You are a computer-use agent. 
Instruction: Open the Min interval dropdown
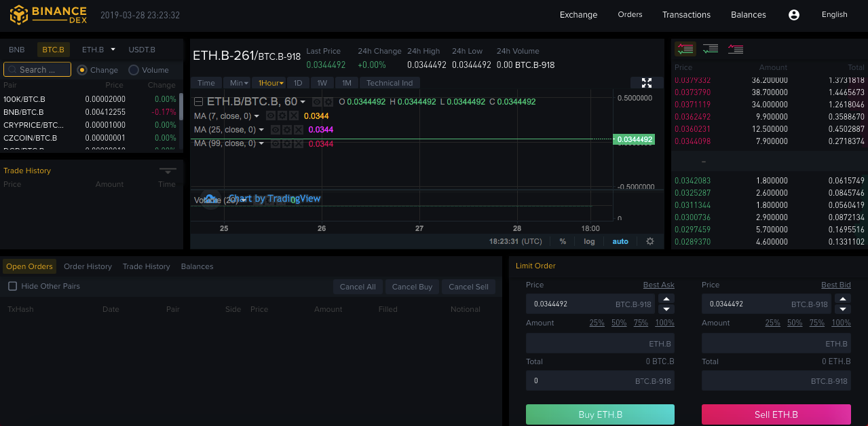tap(237, 83)
